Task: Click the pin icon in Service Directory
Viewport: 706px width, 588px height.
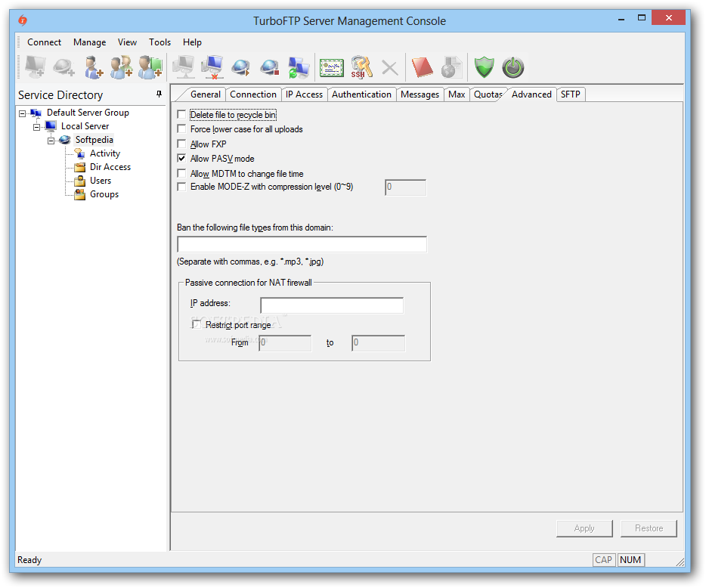Action: coord(159,94)
